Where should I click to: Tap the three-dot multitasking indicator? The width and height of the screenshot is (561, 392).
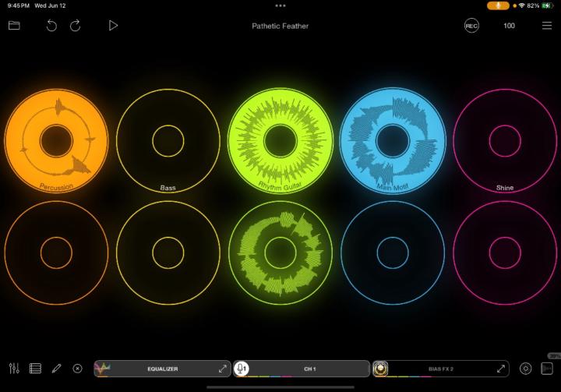[280, 5]
